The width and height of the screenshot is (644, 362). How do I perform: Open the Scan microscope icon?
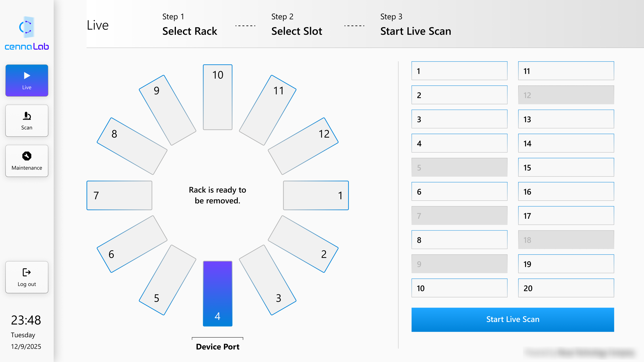[x=27, y=116]
